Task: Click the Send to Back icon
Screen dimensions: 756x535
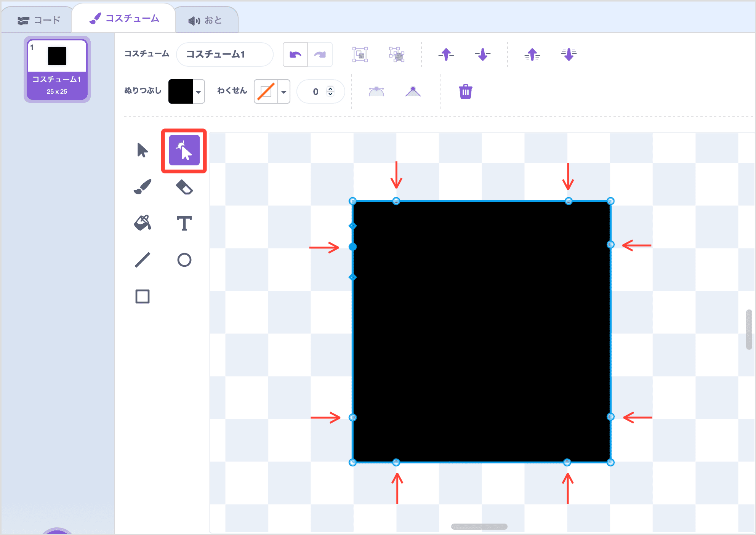Action: [569, 54]
